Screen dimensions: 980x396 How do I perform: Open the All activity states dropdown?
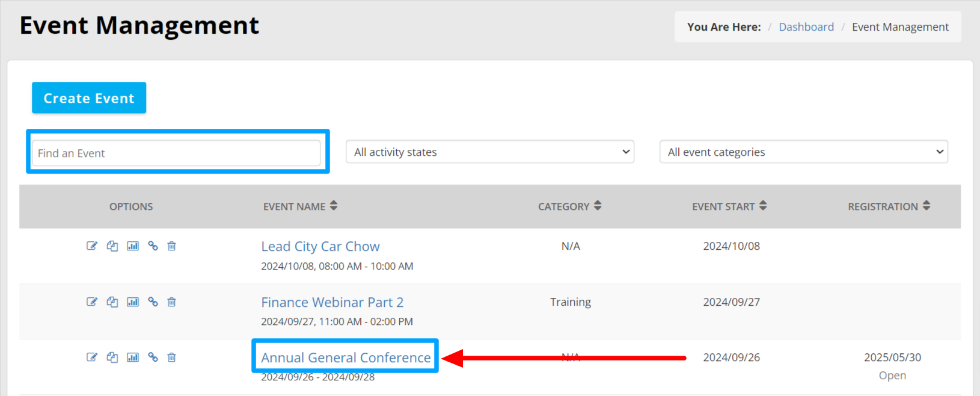tap(489, 152)
